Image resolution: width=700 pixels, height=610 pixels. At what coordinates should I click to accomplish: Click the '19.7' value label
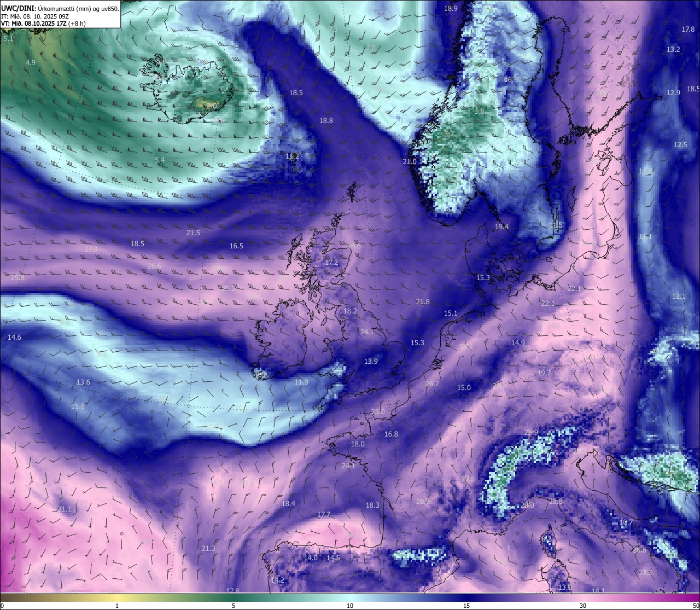(x=544, y=373)
